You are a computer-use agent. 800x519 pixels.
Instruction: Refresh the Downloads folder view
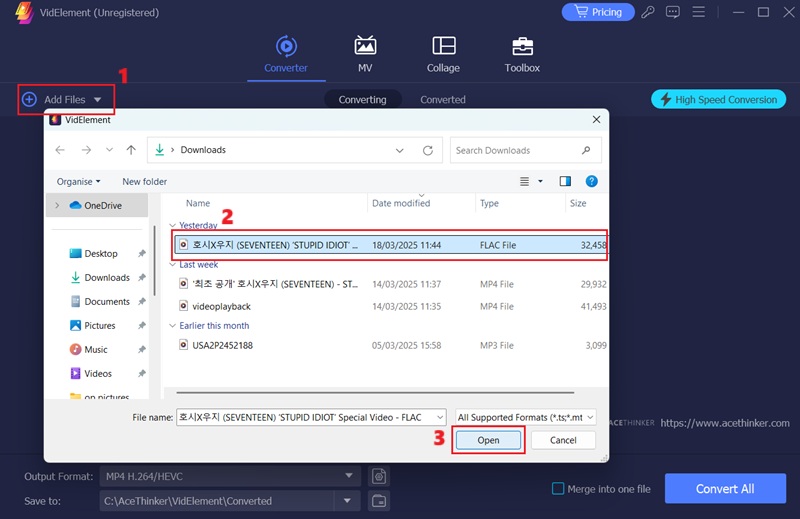[428, 151]
